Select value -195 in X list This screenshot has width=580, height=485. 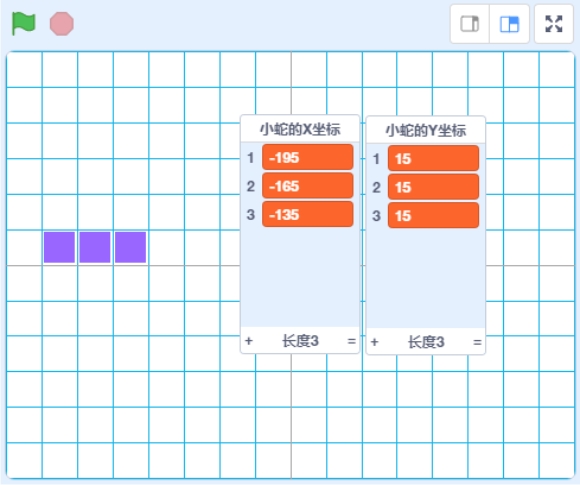(x=307, y=158)
